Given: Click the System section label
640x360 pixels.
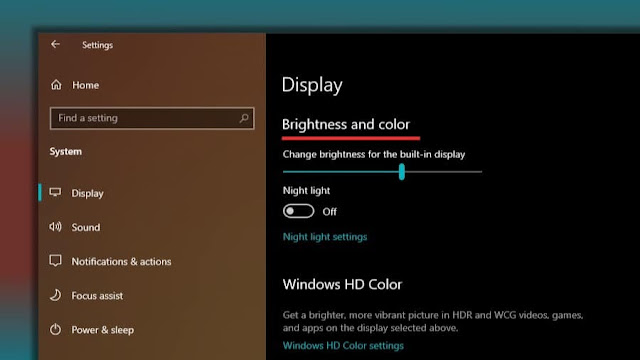Looking at the screenshot, I should coord(66,151).
